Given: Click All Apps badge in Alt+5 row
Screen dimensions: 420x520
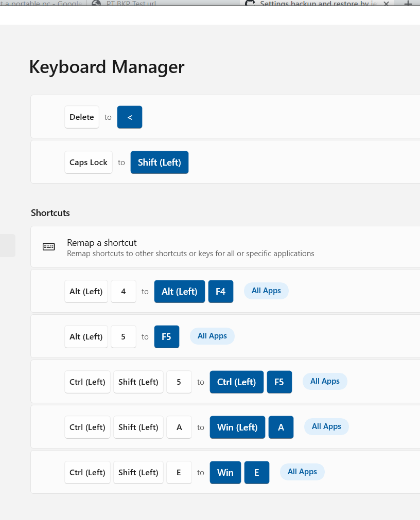Looking at the screenshot, I should tap(212, 336).
